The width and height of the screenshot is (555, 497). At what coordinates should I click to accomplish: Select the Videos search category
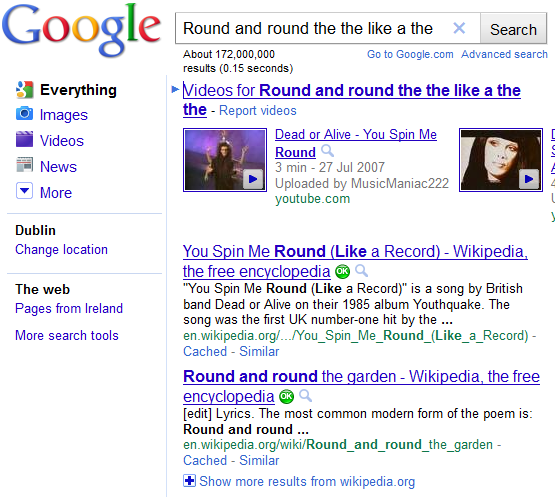62,141
